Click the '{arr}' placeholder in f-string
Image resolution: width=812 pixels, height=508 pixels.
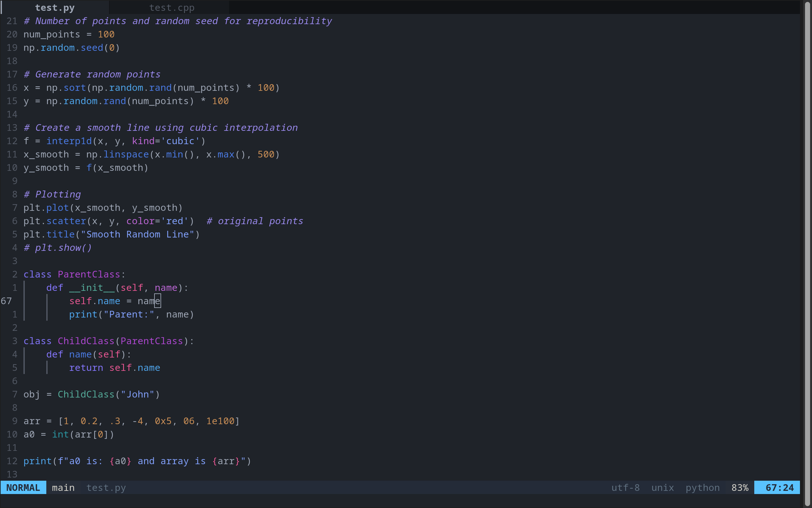[x=226, y=461]
